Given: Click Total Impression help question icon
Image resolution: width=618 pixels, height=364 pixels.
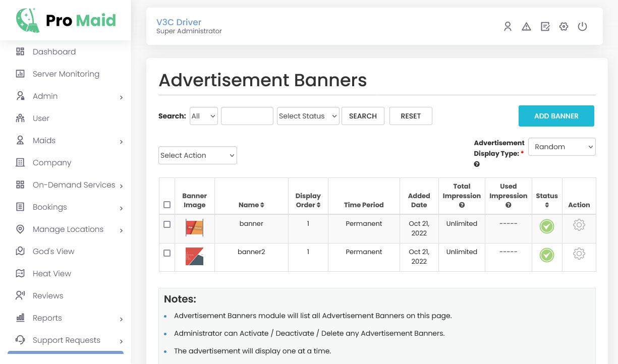Looking at the screenshot, I should click(462, 205).
